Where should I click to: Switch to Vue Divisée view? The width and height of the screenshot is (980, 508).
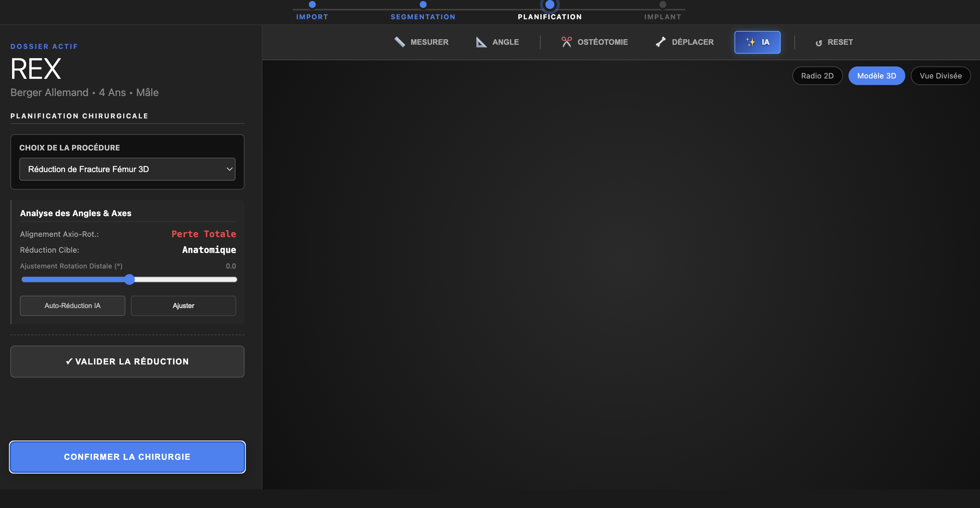point(940,76)
